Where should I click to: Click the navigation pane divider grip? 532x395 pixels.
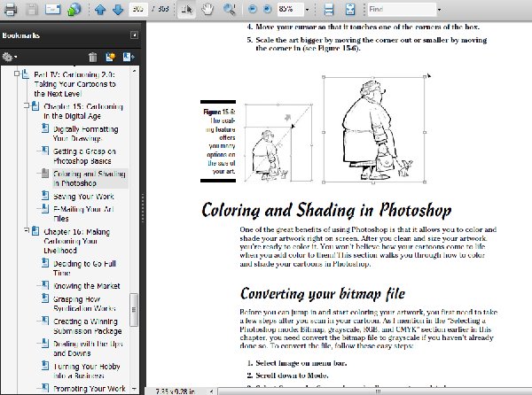tap(143, 208)
